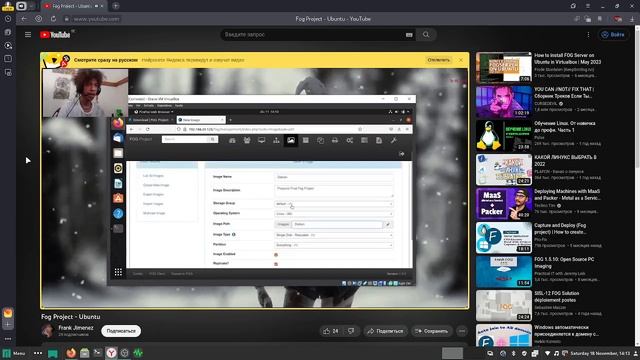Click FOG images icon in video toolbar
The width and height of the screenshot is (640, 360).
(x=291, y=140)
